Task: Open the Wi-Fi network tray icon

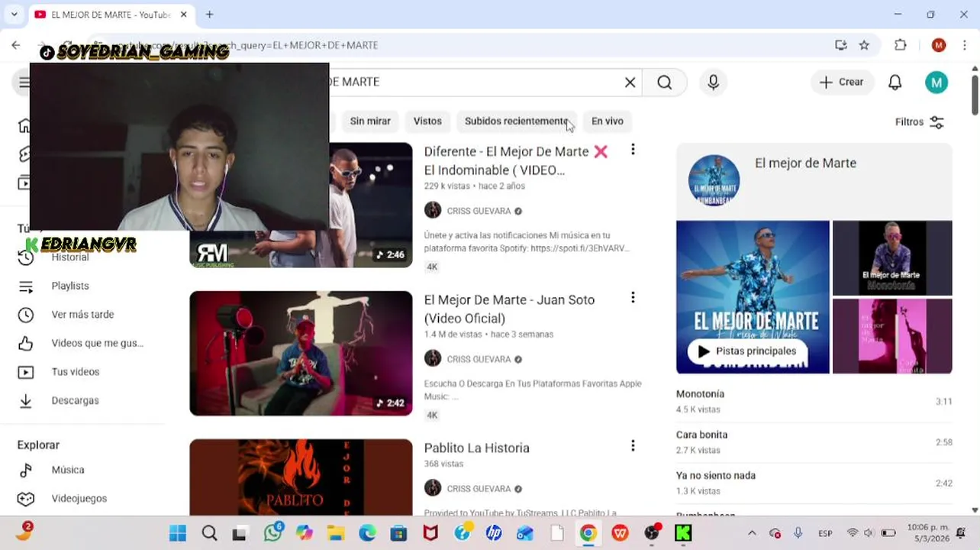Action: pyautogui.click(x=852, y=533)
